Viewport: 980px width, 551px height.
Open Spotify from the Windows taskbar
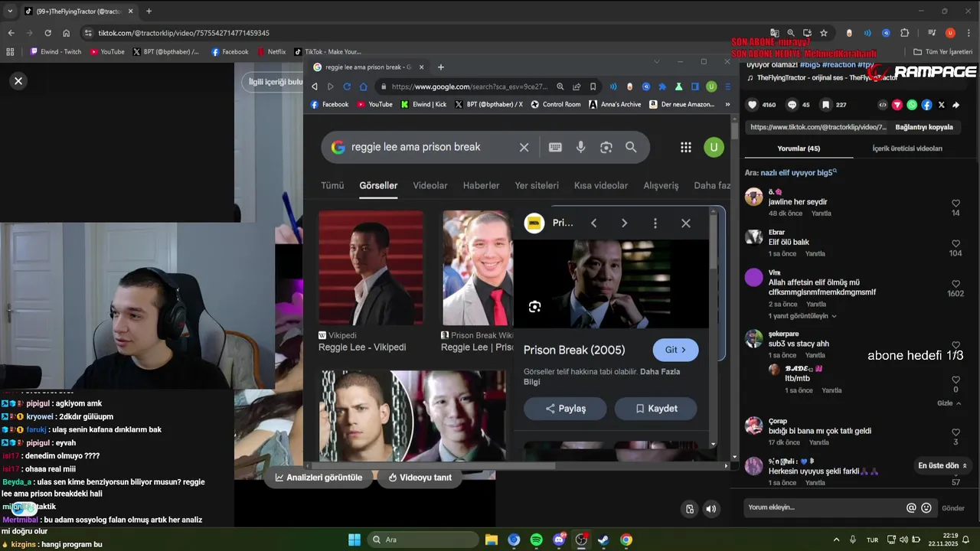[537, 540]
